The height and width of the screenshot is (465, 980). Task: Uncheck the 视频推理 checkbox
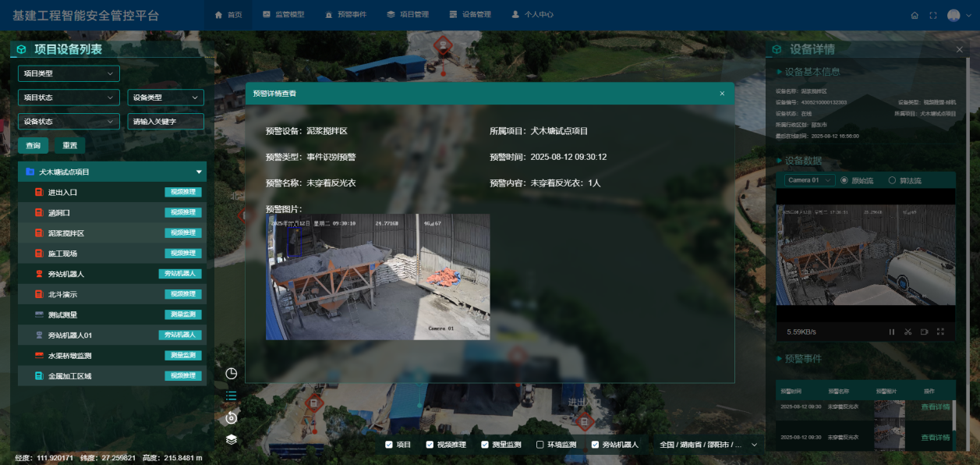point(430,445)
